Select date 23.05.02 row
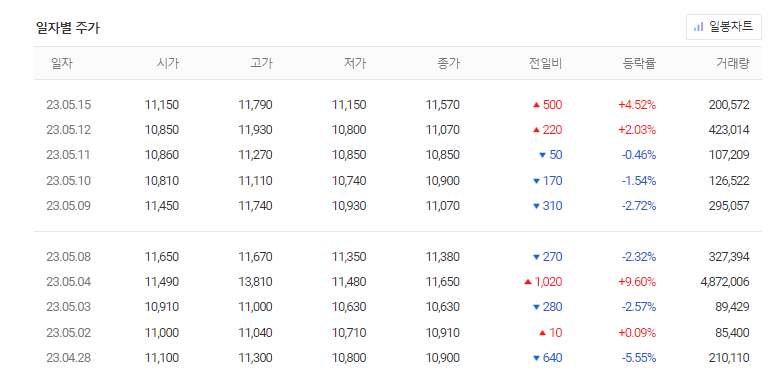Screen dimensions: 770x379 [x=398, y=333]
